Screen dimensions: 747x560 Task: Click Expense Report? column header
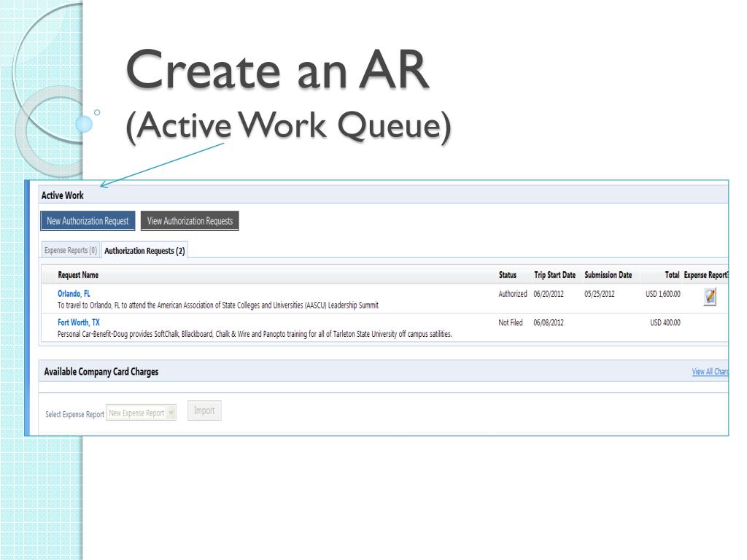pyautogui.click(x=705, y=275)
